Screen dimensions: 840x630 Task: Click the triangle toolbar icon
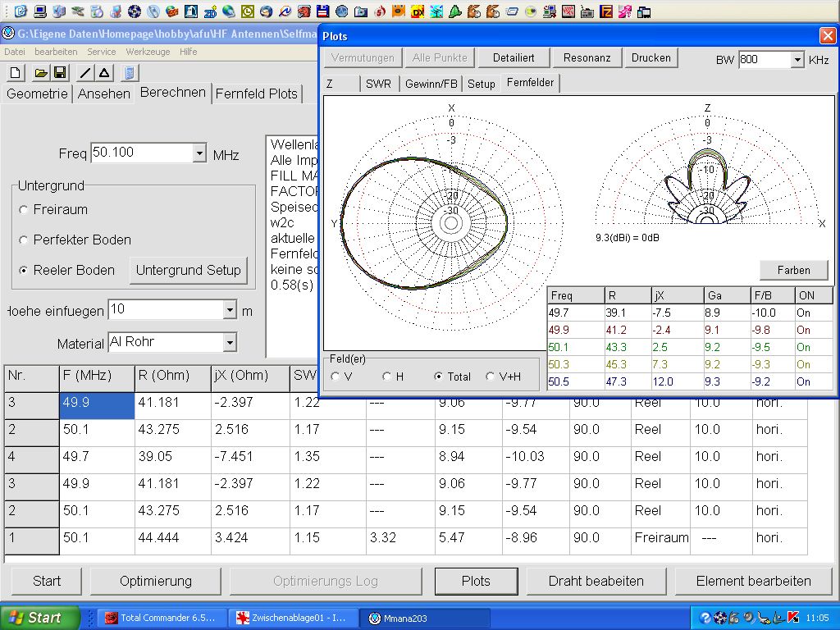[104, 73]
